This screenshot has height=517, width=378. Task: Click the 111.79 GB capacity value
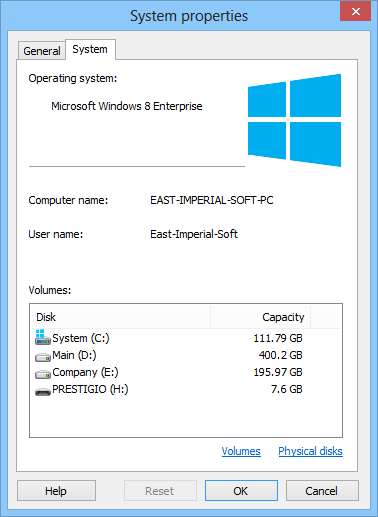(x=278, y=338)
